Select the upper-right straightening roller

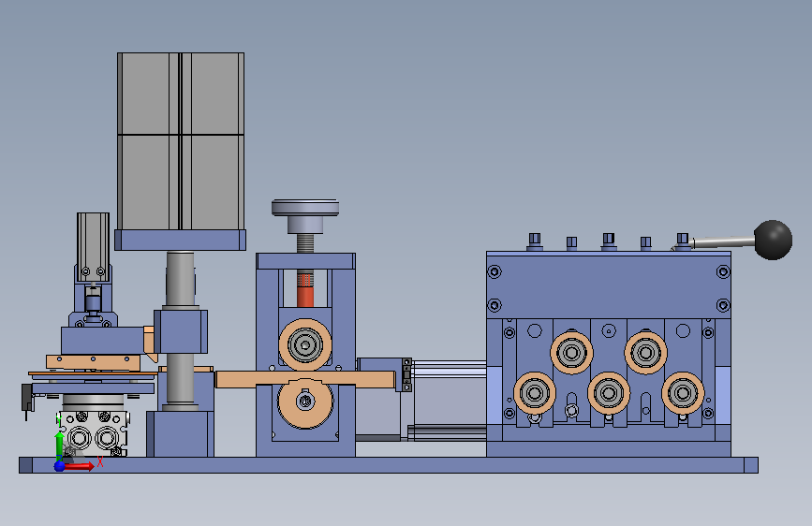pyautogui.click(x=646, y=353)
